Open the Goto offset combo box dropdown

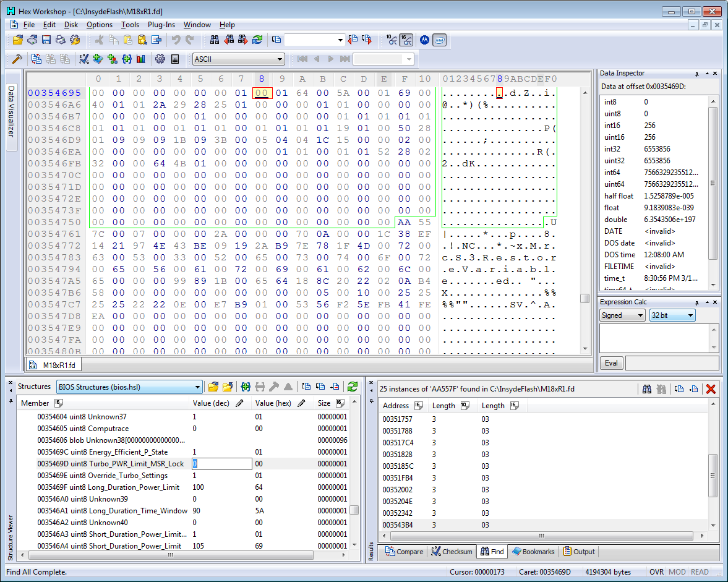pos(340,40)
